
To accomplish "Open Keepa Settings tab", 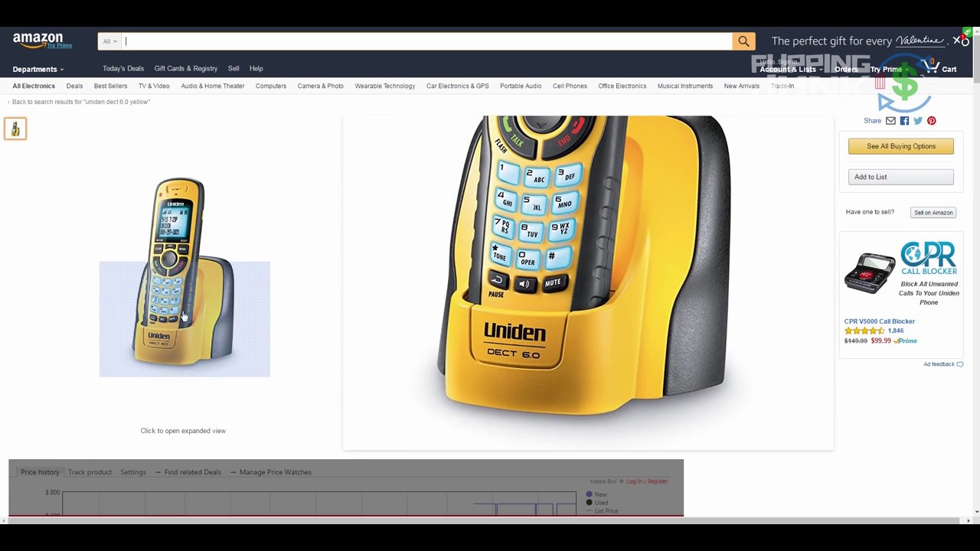I will click(133, 472).
